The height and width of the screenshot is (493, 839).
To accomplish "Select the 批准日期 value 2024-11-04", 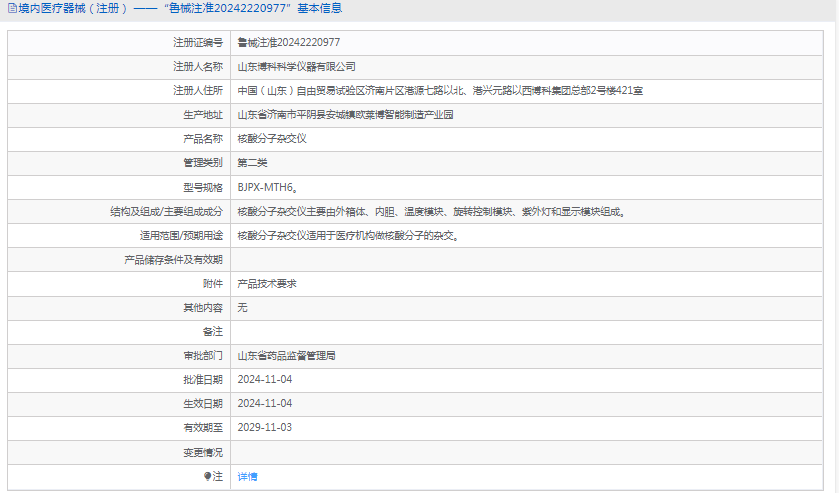I will 265,380.
